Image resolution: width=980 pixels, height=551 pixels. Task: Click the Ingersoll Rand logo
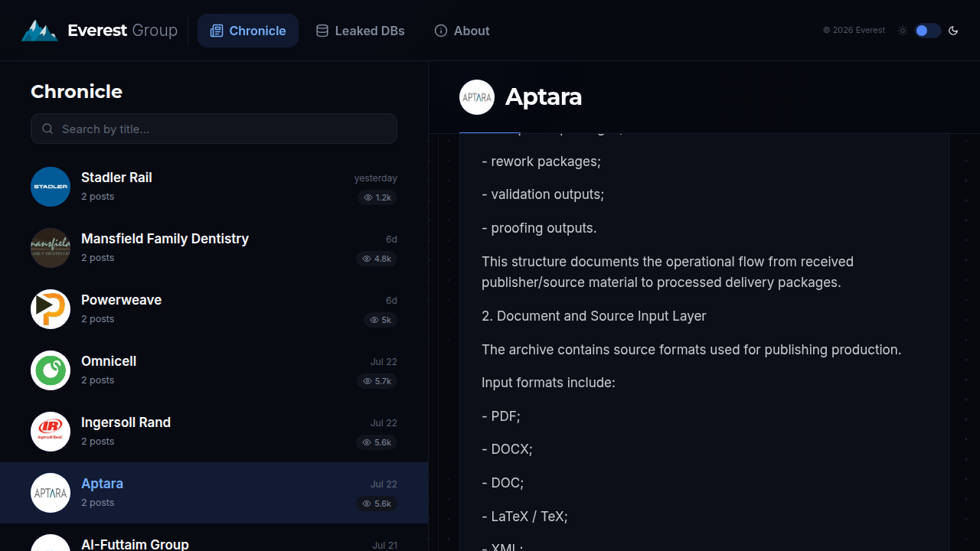pos(51,432)
